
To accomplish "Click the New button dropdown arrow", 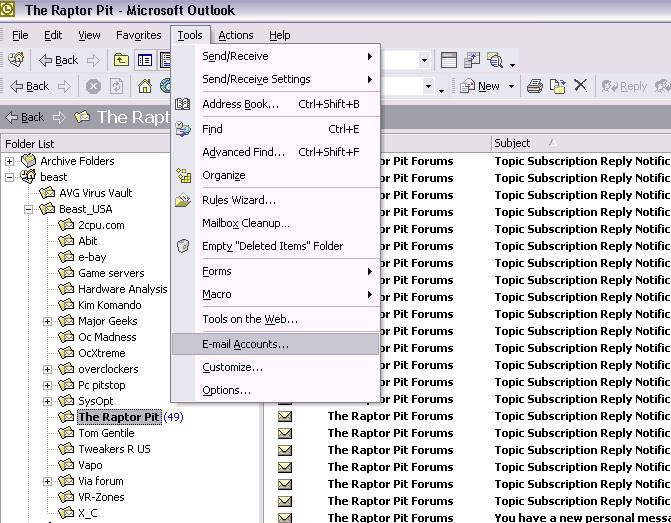I will point(511,87).
